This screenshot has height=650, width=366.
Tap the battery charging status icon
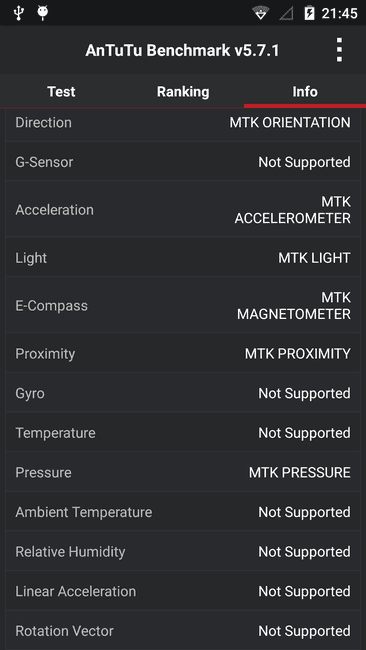click(309, 13)
